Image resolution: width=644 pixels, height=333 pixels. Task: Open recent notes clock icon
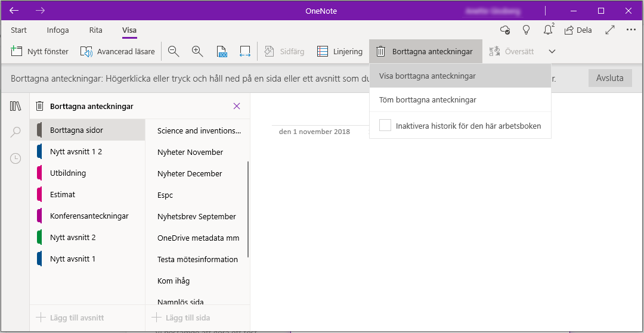(x=16, y=158)
